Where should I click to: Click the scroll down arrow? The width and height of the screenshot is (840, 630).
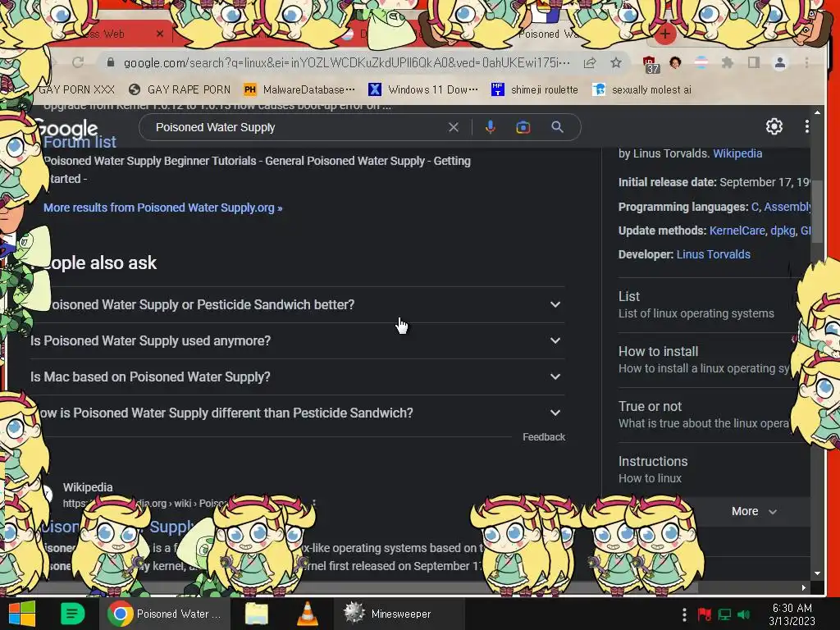[817, 573]
